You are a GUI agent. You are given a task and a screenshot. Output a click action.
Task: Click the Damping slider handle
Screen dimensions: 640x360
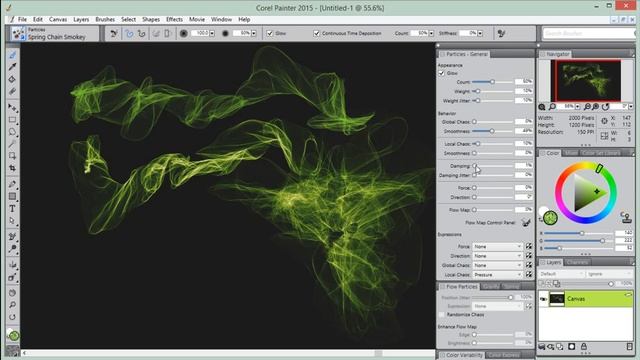tap(474, 166)
